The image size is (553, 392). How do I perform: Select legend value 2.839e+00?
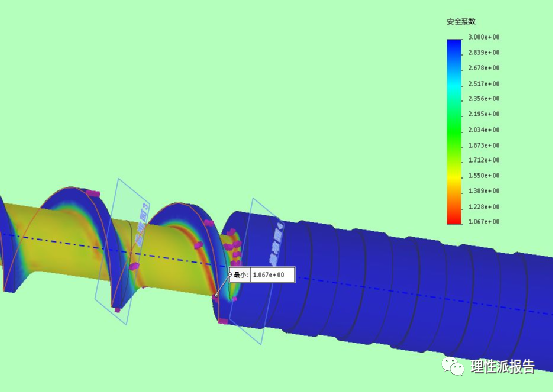[x=484, y=53]
